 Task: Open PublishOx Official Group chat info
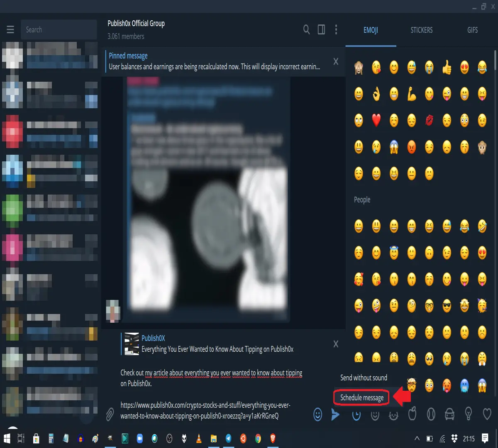pyautogui.click(x=136, y=23)
